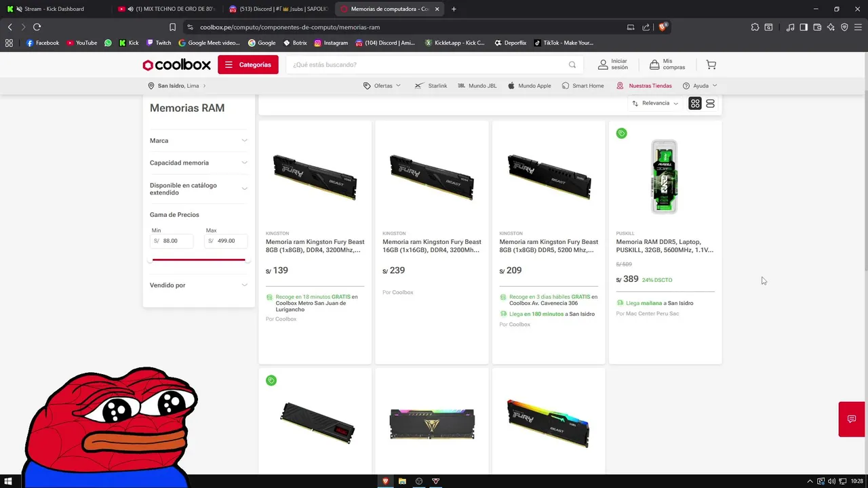This screenshot has width=868, height=488.
Task: Click the 24% DSCTO discount label
Action: pos(657,280)
